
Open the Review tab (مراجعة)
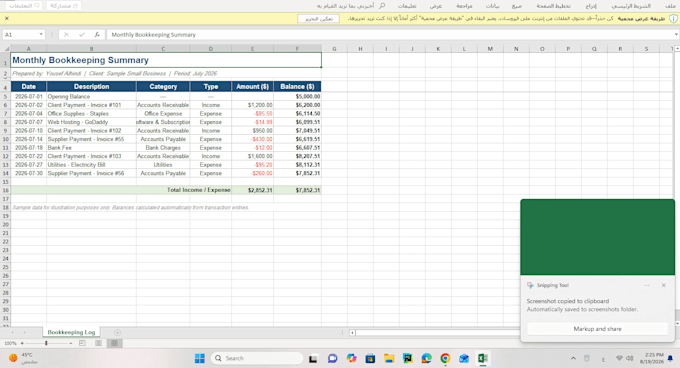pyautogui.click(x=464, y=6)
